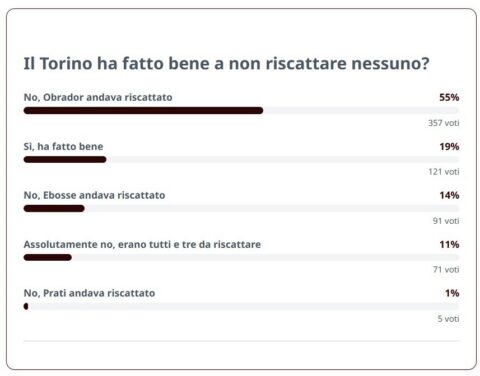The image size is (480, 376).
Task: Select 'Sì, ha fatto bene' option
Action: [63, 146]
